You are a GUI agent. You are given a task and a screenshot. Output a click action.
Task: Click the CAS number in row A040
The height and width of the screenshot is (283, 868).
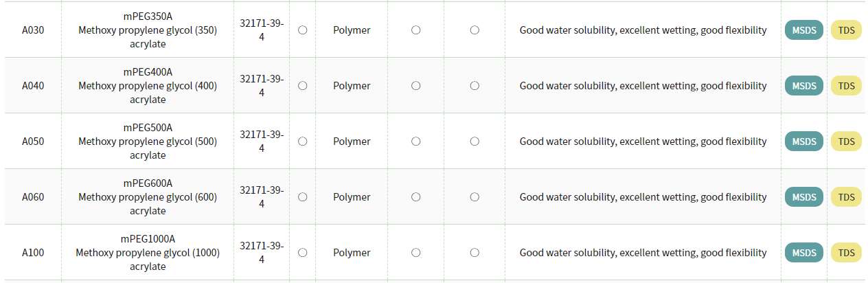(262, 86)
